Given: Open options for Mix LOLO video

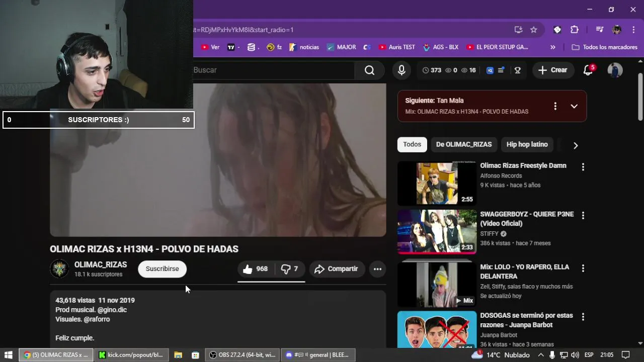Looking at the screenshot, I should click(x=583, y=268).
